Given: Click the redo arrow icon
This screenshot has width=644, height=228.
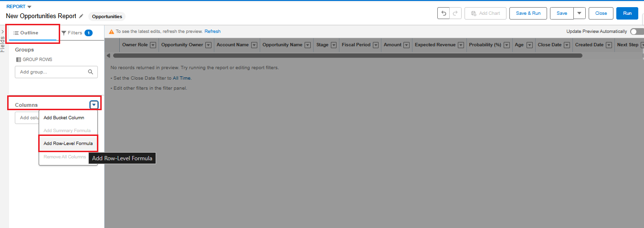Looking at the screenshot, I should click(x=455, y=13).
